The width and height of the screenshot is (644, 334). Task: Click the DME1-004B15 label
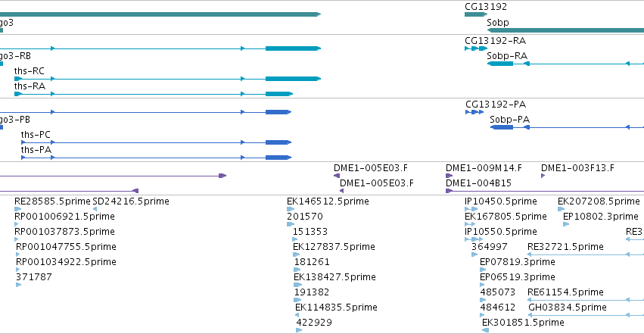click(x=478, y=183)
